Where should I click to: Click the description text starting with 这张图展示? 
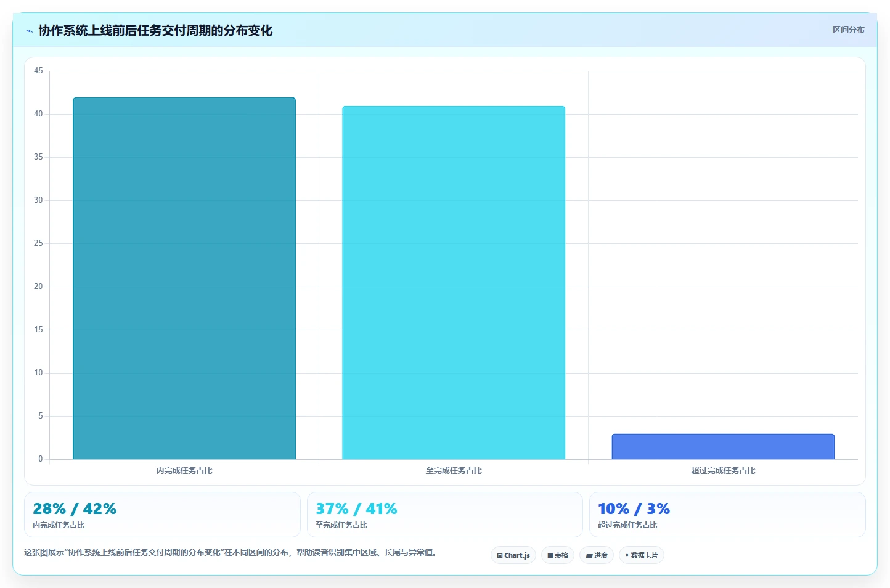pos(231,552)
